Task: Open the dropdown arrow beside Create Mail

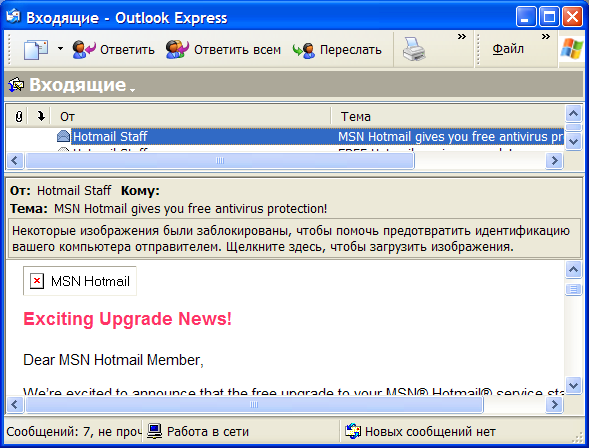Action: point(60,49)
